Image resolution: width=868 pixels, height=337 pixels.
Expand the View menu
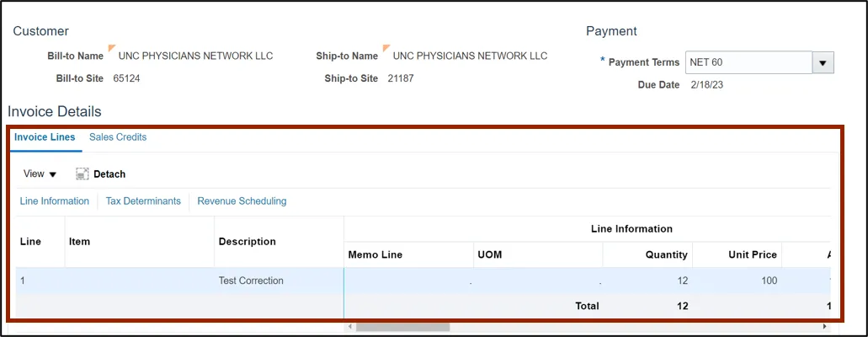[40, 174]
